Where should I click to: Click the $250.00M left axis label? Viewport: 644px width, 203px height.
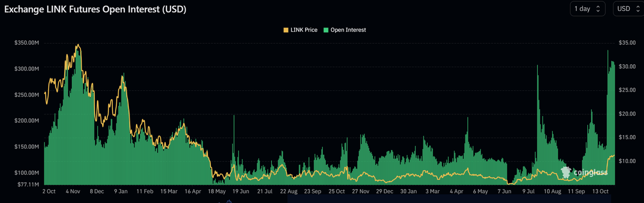27,95
